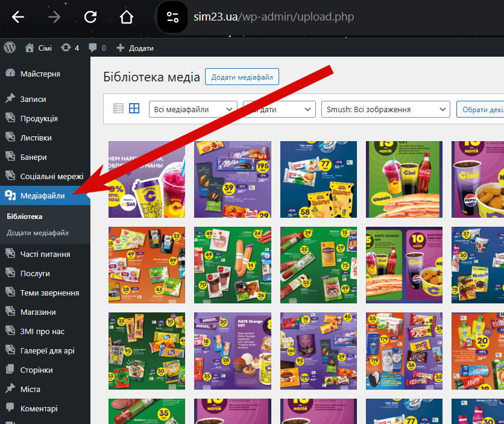
Task: Select the orange hygiene products thumbnail
Action: pyautogui.click(x=146, y=265)
